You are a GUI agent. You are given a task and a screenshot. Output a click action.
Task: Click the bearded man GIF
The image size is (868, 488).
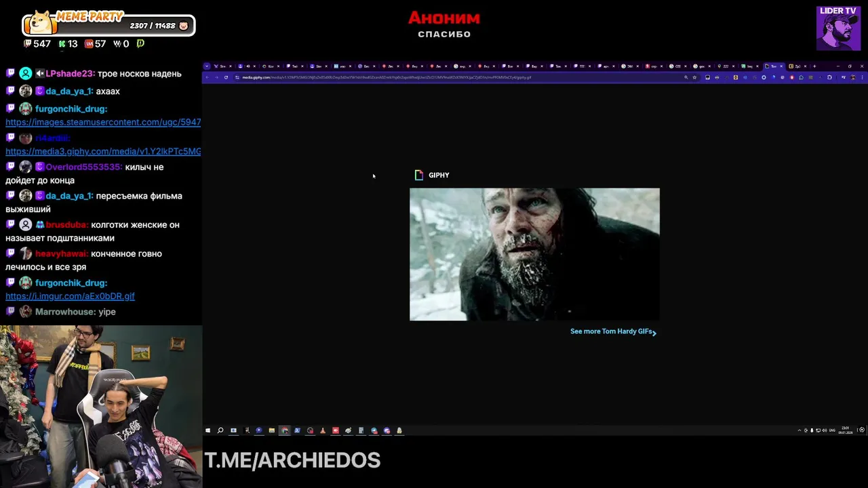(534, 254)
